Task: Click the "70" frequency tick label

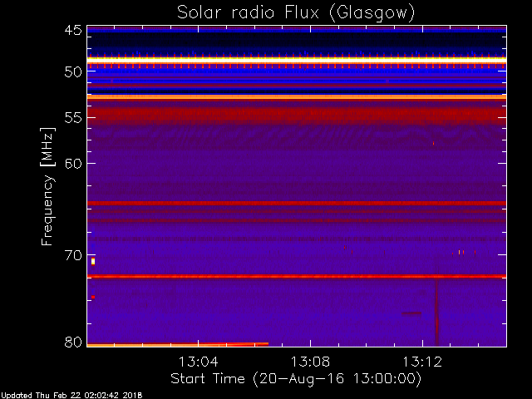Action: [x=73, y=255]
